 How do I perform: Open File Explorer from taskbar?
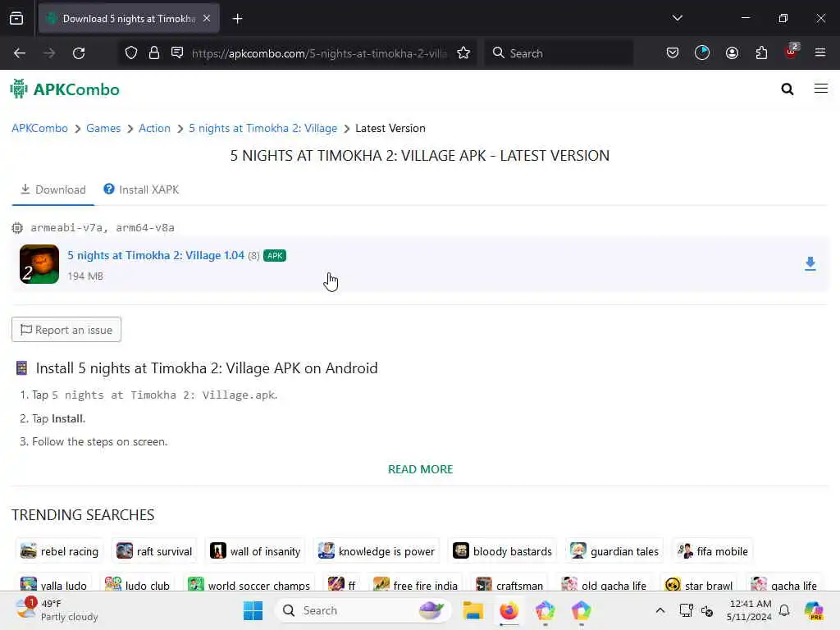473,610
